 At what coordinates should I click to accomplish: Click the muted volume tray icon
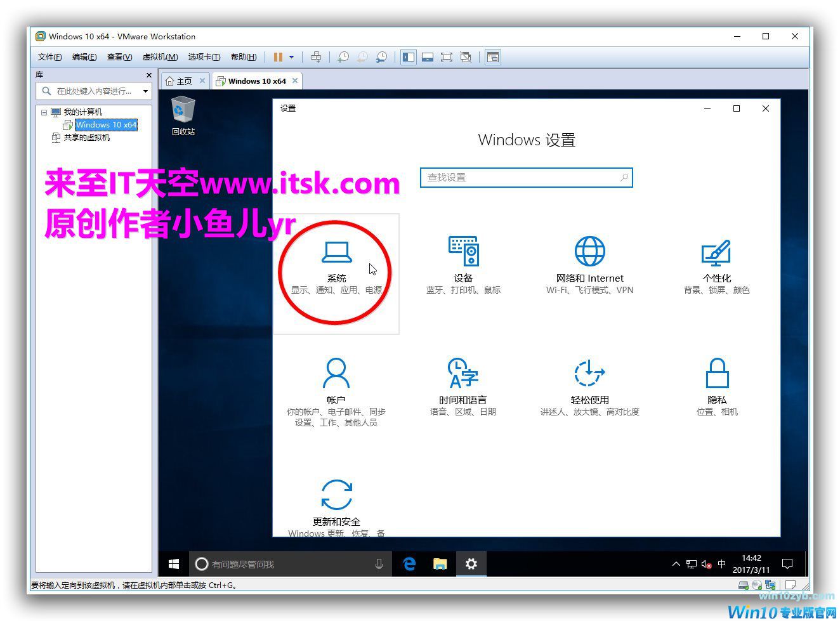[x=706, y=564]
